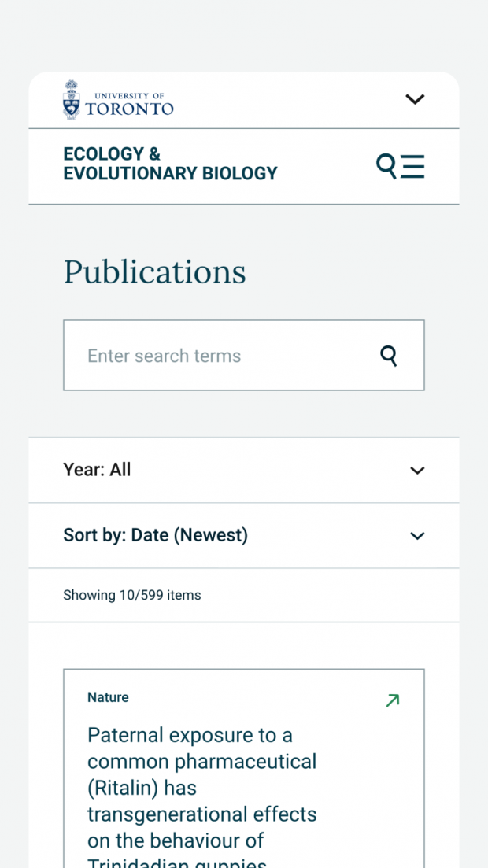
Task: Open the TORONTO wordmark link
Action: click(x=129, y=109)
